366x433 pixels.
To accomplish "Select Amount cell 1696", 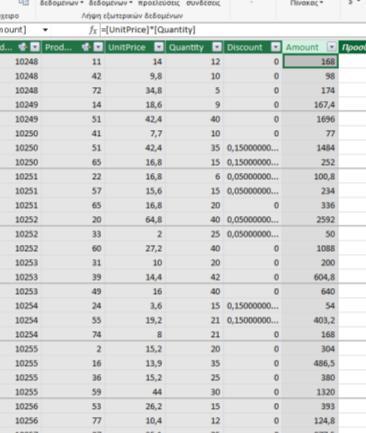I will click(310, 119).
